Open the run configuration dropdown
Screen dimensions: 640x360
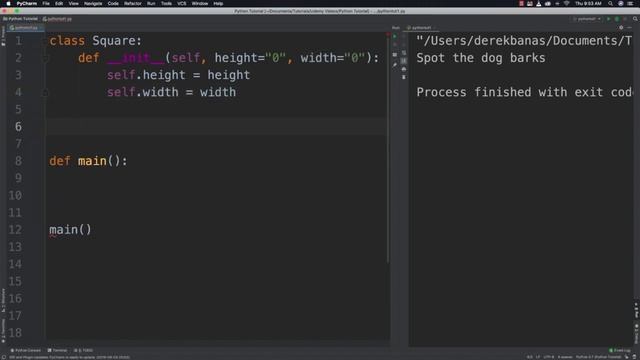point(587,19)
